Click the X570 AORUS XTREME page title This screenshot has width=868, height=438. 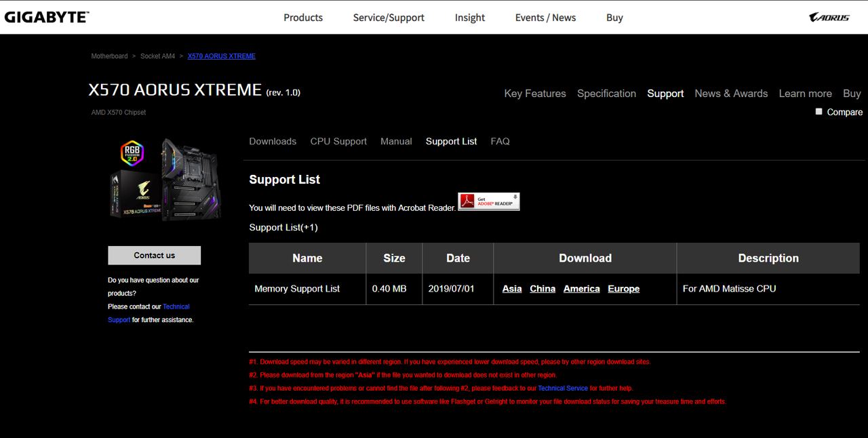point(175,89)
